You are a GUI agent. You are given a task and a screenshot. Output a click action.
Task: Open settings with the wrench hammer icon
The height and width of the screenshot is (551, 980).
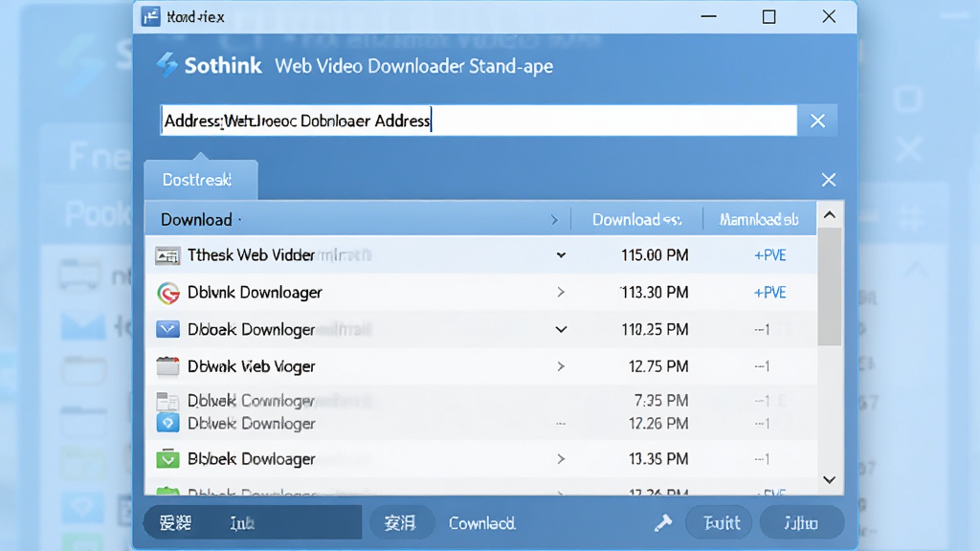pos(663,523)
